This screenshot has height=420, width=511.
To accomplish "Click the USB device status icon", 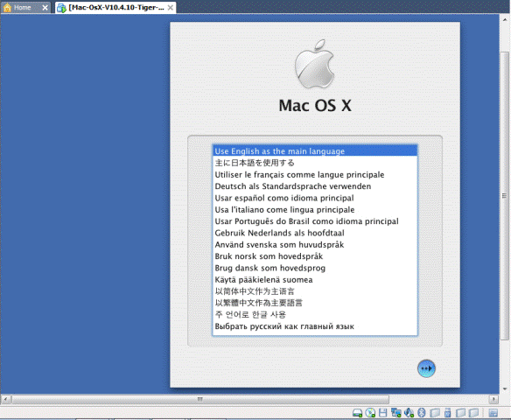I will tap(447, 413).
